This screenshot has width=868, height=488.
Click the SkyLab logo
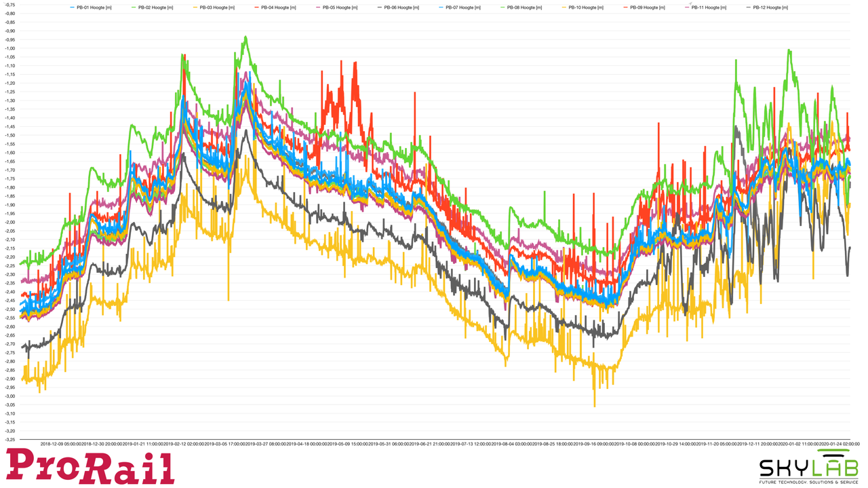(808, 468)
